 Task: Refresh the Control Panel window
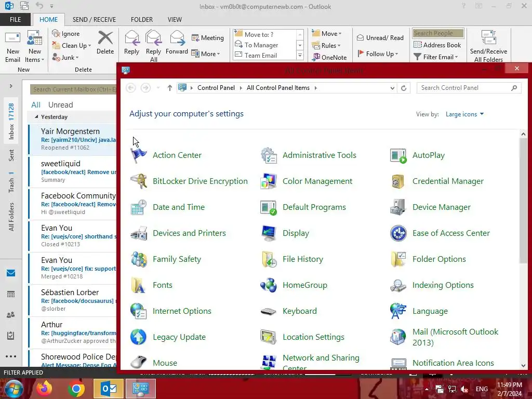[403, 88]
